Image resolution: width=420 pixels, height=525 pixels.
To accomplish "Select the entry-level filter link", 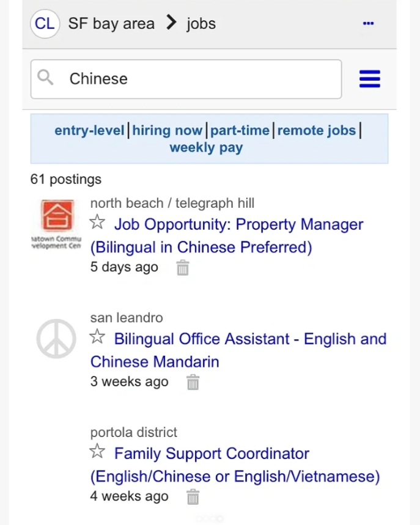I will 89,130.
